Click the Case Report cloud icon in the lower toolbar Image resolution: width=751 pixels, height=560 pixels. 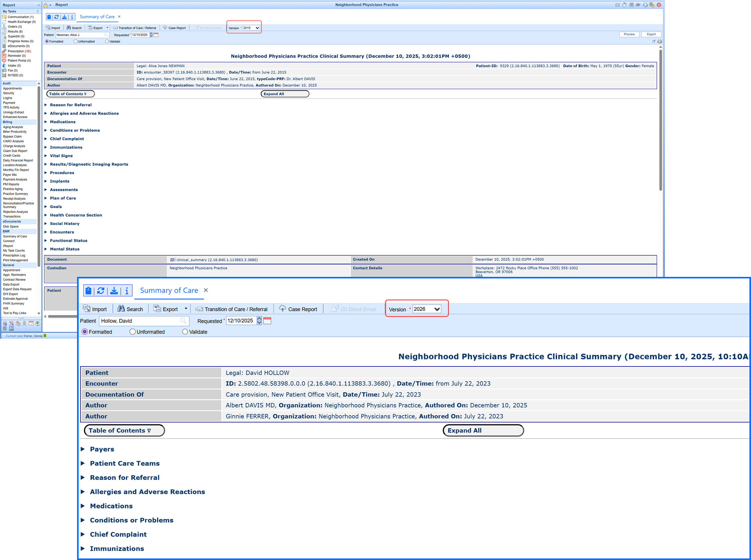point(282,309)
